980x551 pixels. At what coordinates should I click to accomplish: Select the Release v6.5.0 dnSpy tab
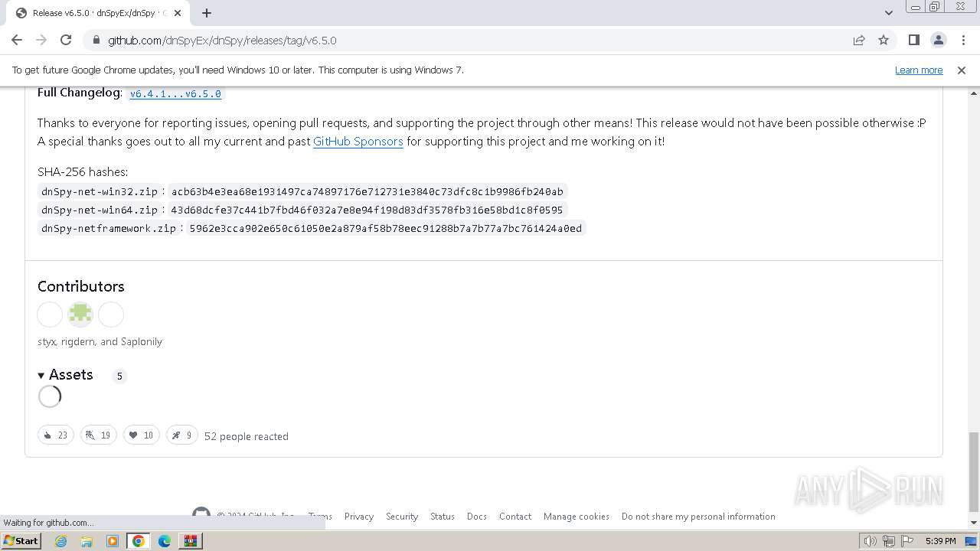pos(98,13)
